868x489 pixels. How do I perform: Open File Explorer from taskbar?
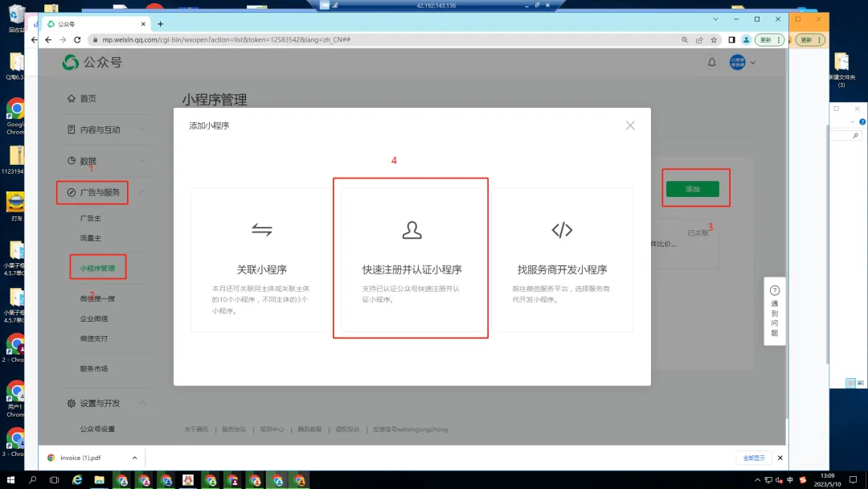click(x=99, y=480)
